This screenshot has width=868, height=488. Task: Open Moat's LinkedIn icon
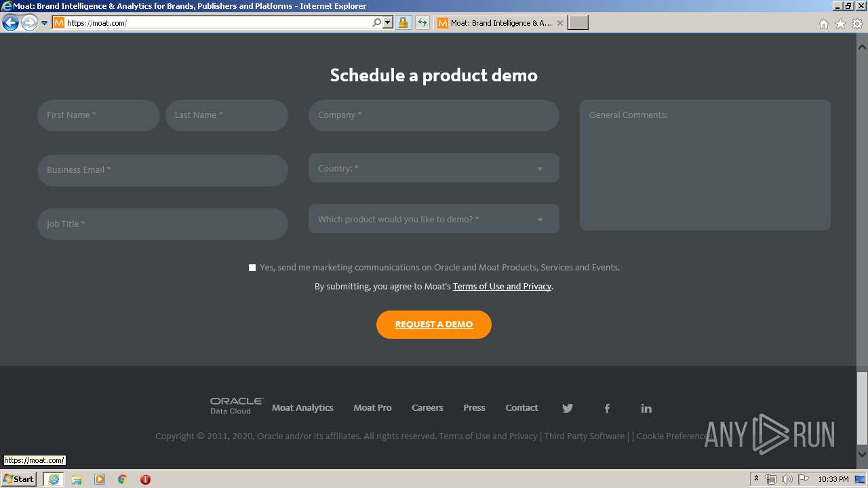coord(646,408)
